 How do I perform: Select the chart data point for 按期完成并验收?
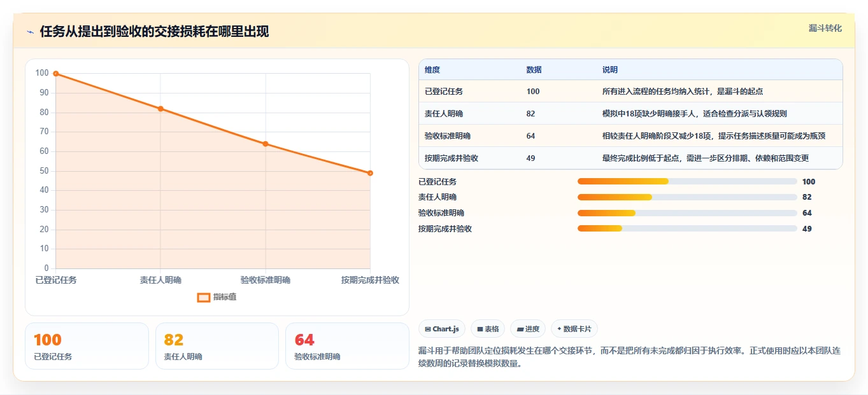click(370, 173)
